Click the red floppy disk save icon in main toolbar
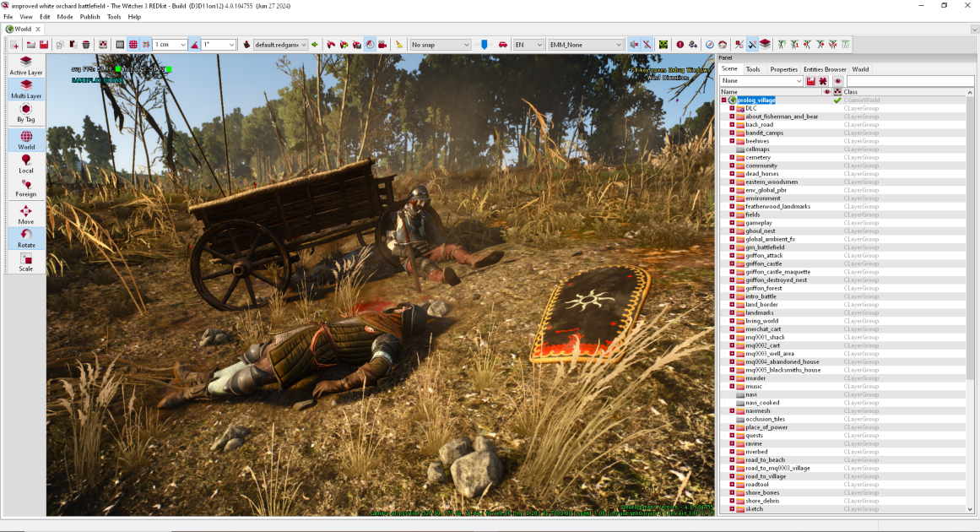 [x=44, y=45]
